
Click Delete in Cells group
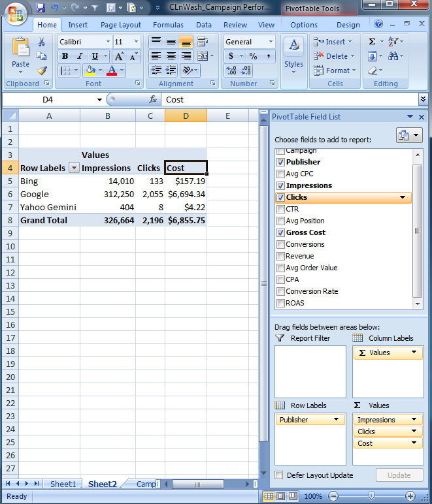click(x=334, y=56)
